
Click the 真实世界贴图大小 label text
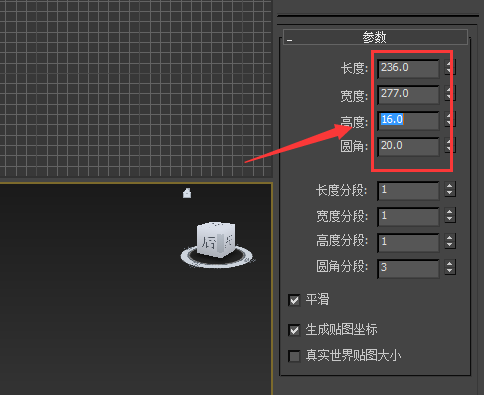click(x=354, y=356)
